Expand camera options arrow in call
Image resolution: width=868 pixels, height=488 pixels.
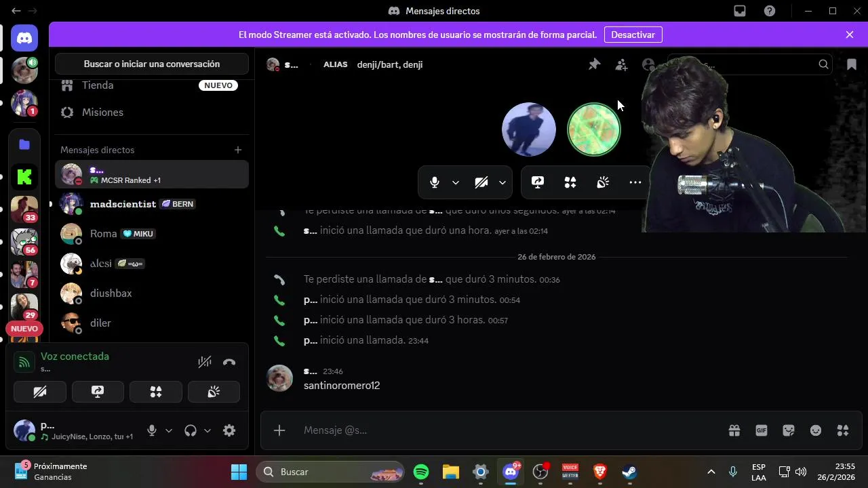502,182
